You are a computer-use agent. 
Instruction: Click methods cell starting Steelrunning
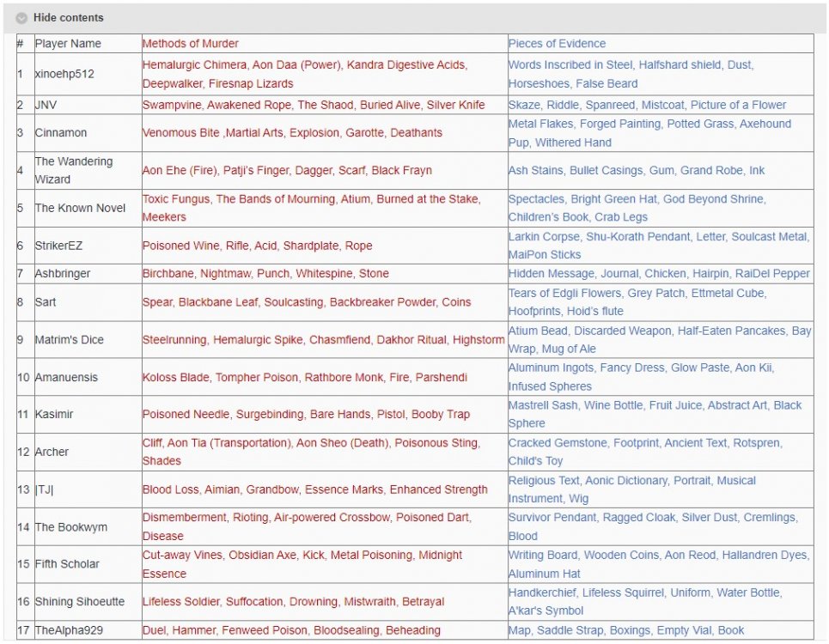click(x=325, y=339)
